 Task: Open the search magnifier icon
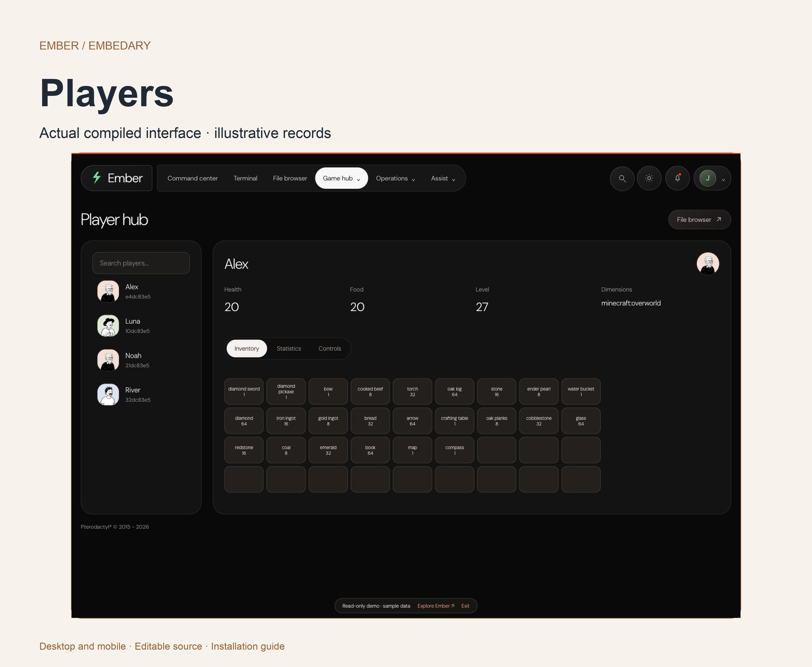coord(622,178)
